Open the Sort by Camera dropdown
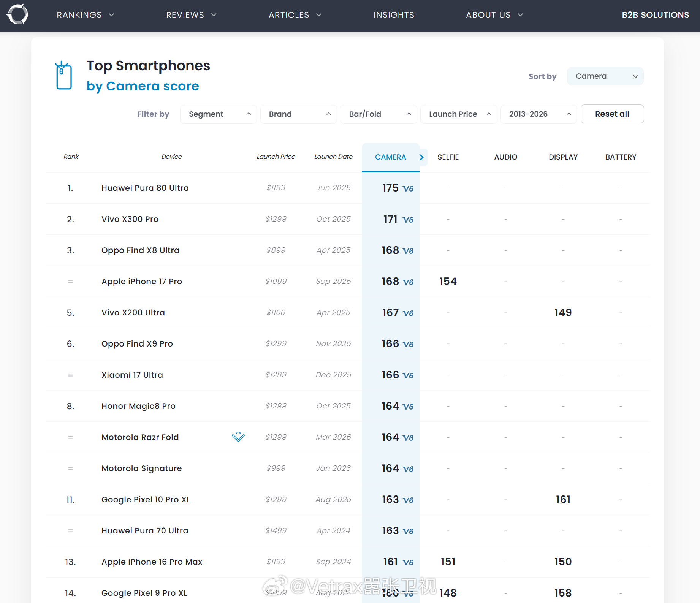700x603 pixels. coord(605,76)
